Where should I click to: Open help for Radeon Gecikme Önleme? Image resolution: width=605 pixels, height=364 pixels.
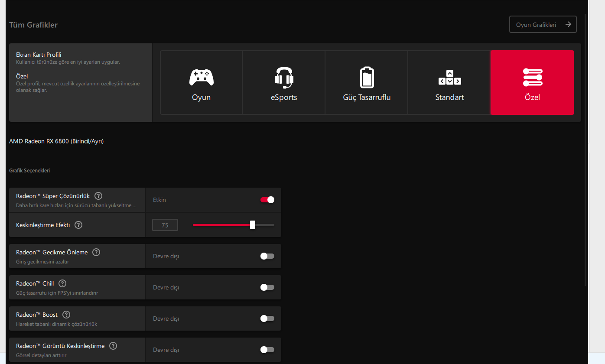coord(96,252)
